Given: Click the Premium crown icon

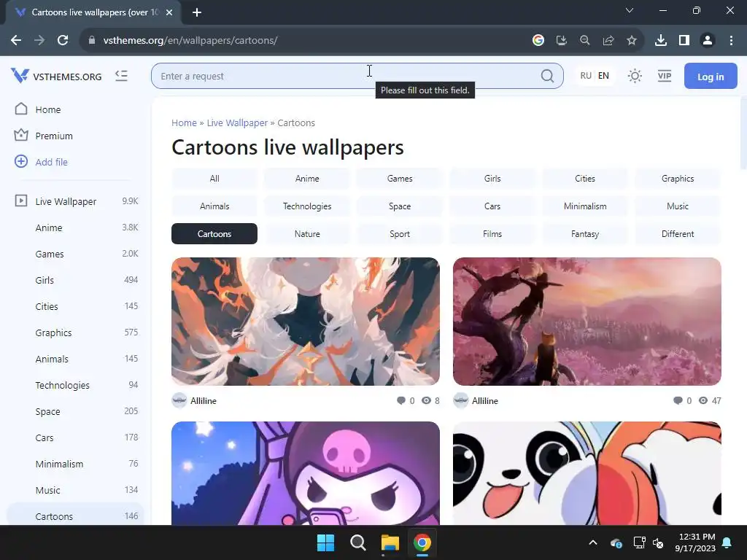Looking at the screenshot, I should (21, 135).
